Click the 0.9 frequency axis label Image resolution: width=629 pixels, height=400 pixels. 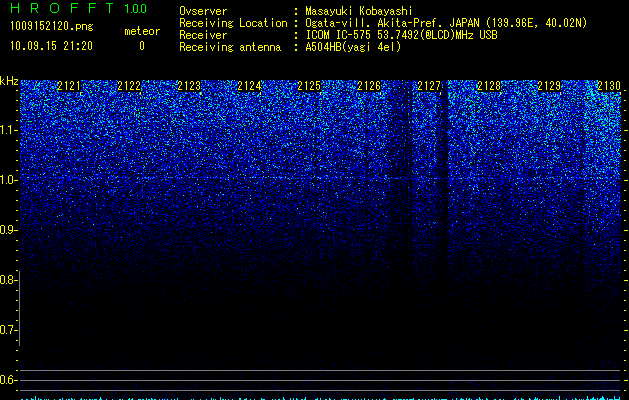pyautogui.click(x=7, y=230)
